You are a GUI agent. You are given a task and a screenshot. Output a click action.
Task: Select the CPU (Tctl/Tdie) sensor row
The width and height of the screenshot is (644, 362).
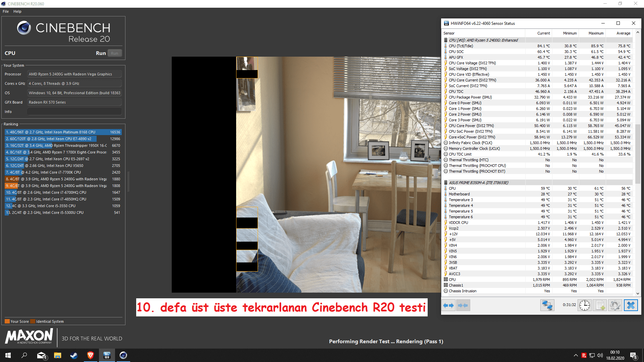(461, 46)
